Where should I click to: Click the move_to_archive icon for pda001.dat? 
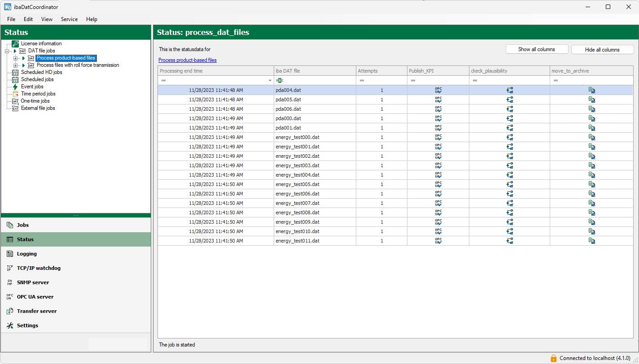(592, 128)
